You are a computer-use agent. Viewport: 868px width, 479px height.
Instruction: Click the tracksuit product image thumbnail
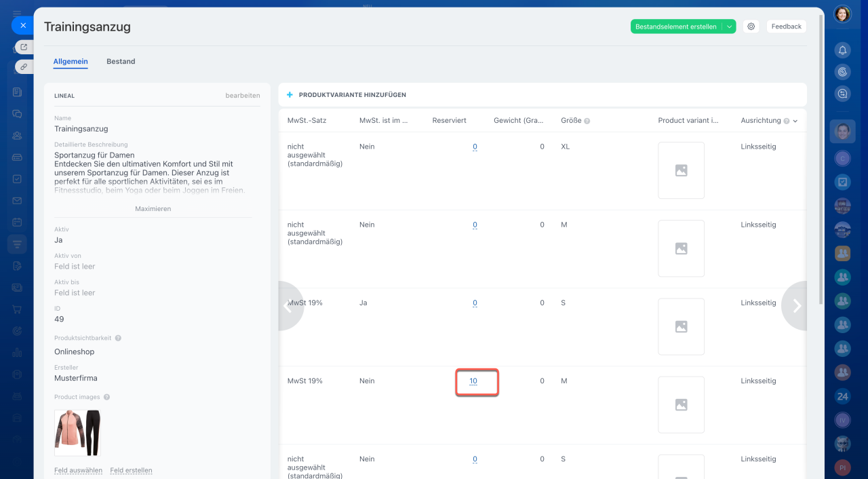pos(78,432)
